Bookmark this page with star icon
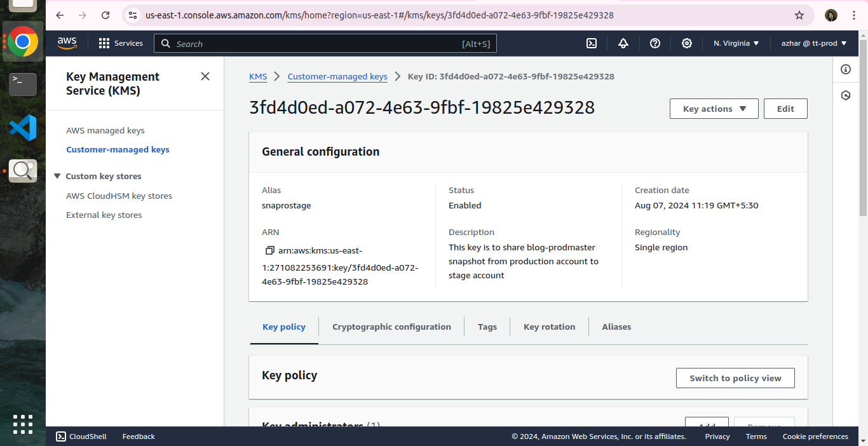This screenshot has width=868, height=446. click(799, 15)
